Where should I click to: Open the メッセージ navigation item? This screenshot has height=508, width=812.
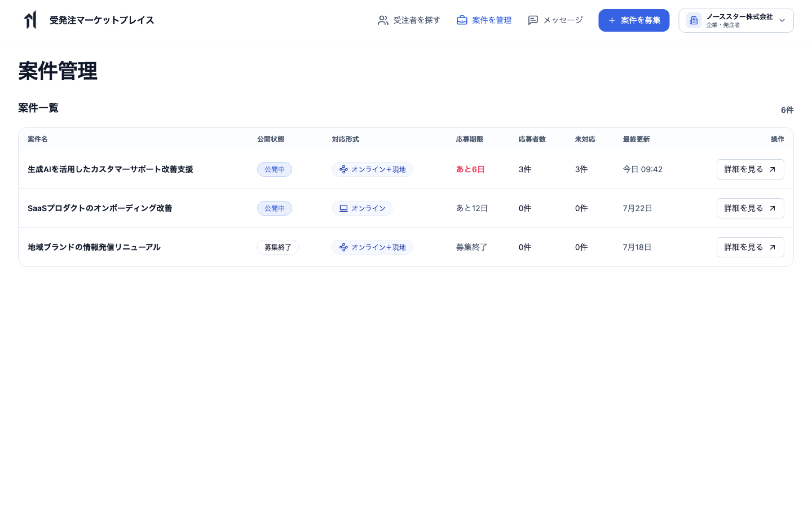[x=555, y=20]
